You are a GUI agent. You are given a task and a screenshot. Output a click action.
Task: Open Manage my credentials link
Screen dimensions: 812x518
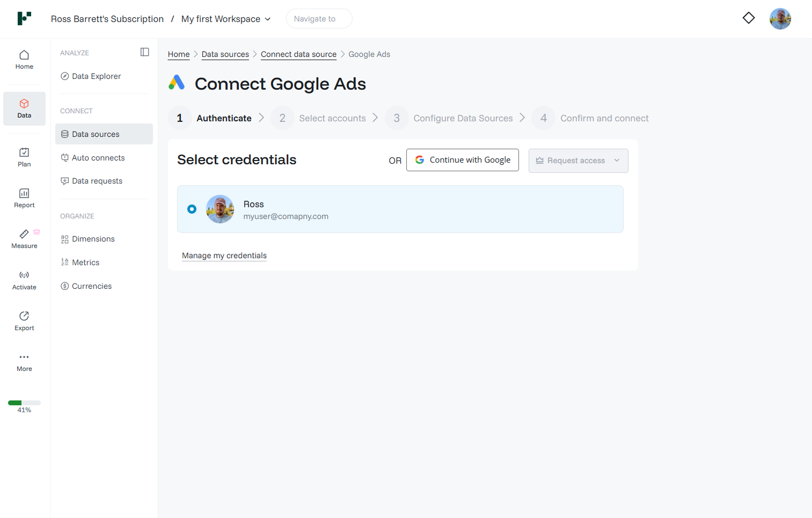[x=224, y=256]
